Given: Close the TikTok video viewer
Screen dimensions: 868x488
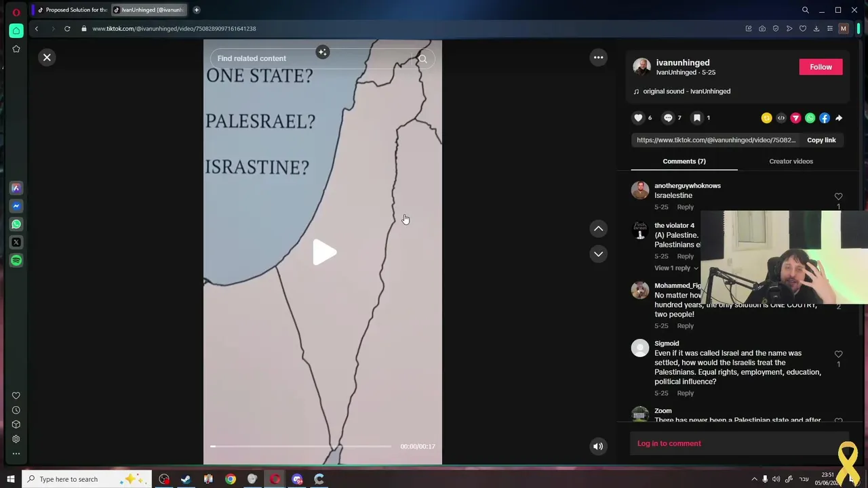Looking at the screenshot, I should tap(47, 58).
